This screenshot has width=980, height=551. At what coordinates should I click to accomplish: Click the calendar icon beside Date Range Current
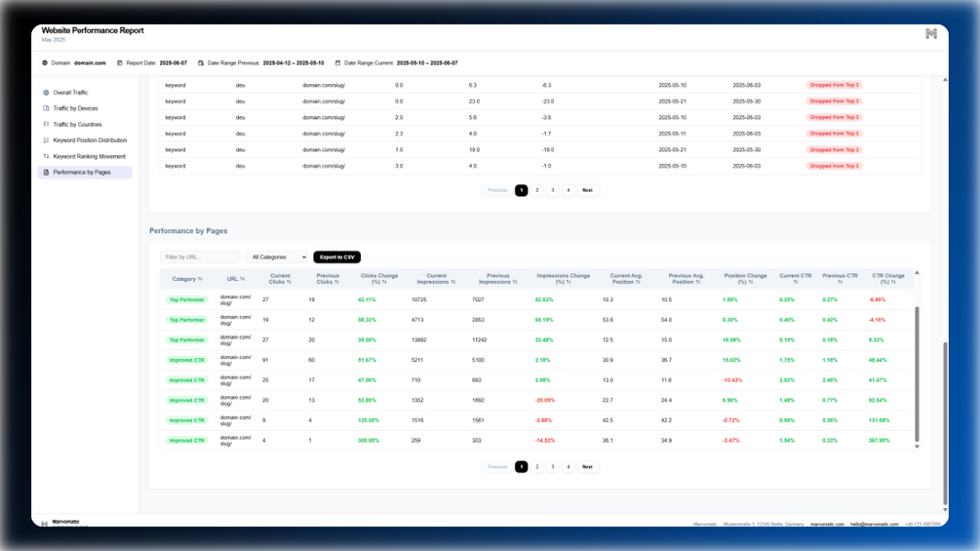(x=337, y=63)
